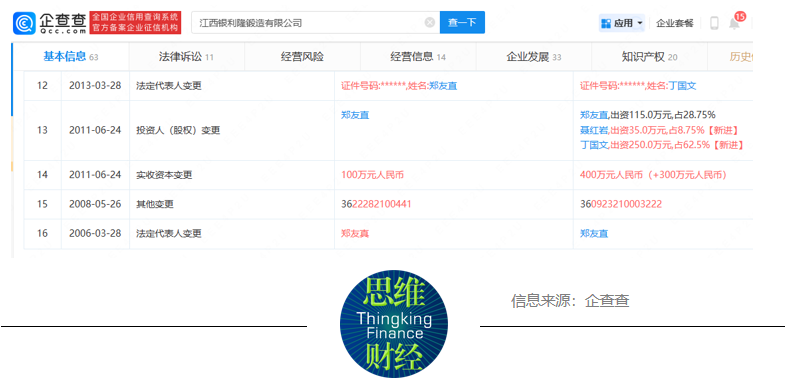Image resolution: width=785 pixels, height=387 pixels.
Task: Select 信息来源：企查查 caption
Action: (570, 300)
